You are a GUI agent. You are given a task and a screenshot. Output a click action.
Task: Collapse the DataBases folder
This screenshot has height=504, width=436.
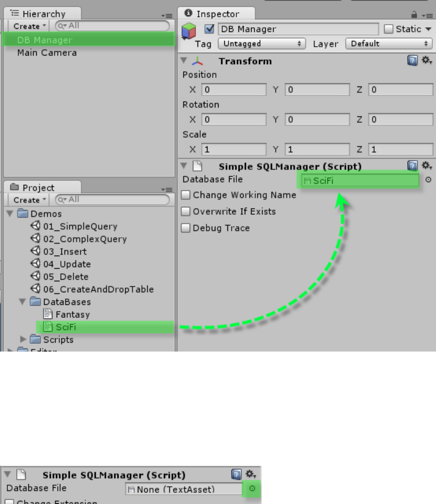click(x=22, y=301)
